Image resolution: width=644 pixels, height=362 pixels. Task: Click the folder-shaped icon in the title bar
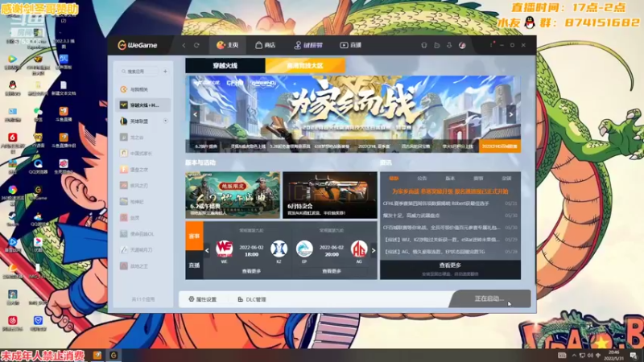point(436,45)
